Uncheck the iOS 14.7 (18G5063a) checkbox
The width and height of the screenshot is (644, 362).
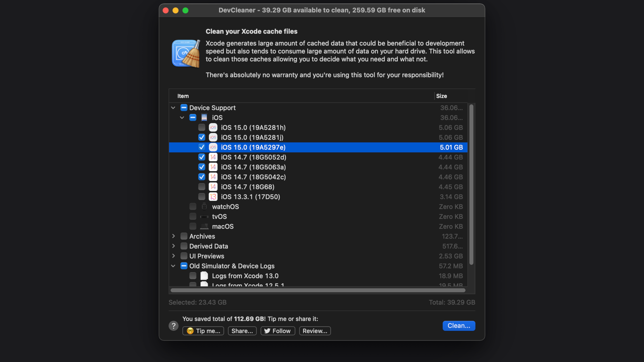tap(201, 167)
